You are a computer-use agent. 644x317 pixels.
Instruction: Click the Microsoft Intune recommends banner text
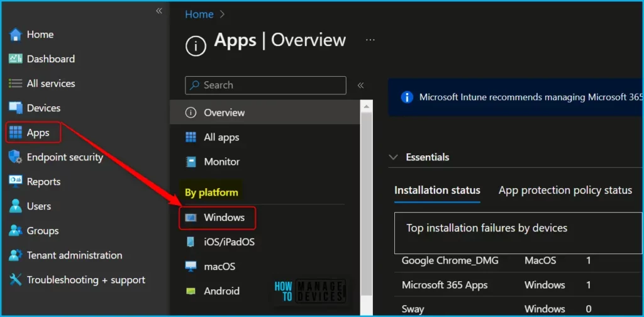tap(531, 97)
